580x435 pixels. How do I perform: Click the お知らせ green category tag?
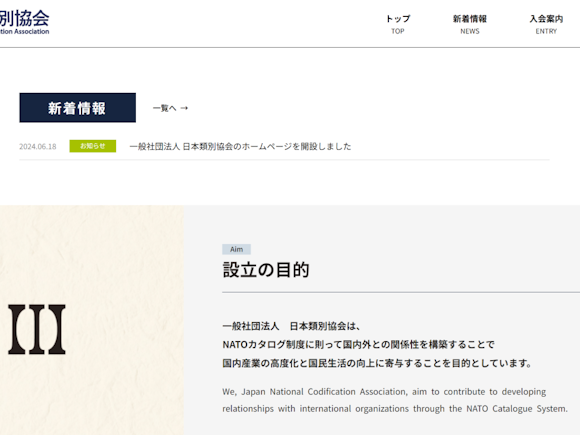[x=92, y=146]
